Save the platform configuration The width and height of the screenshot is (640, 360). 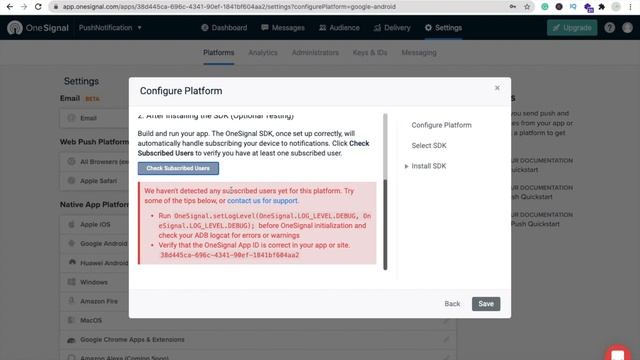pyautogui.click(x=486, y=304)
